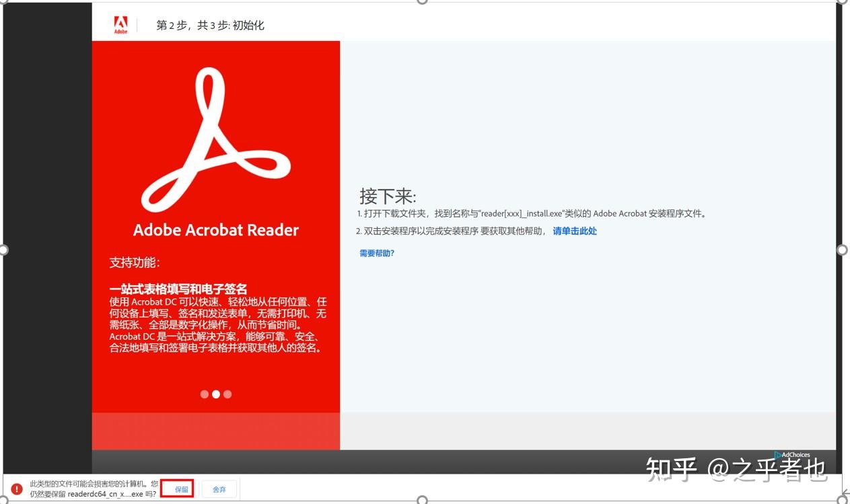This screenshot has width=850, height=504.
Task: Select the middle highlighted carousel dot
Action: tap(216, 394)
